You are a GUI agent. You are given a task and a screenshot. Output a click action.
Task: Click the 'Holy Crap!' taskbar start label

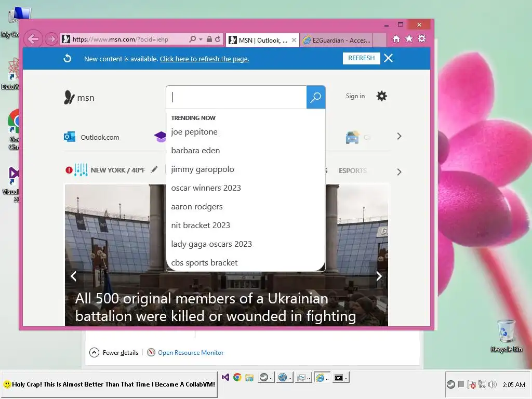(x=109, y=384)
